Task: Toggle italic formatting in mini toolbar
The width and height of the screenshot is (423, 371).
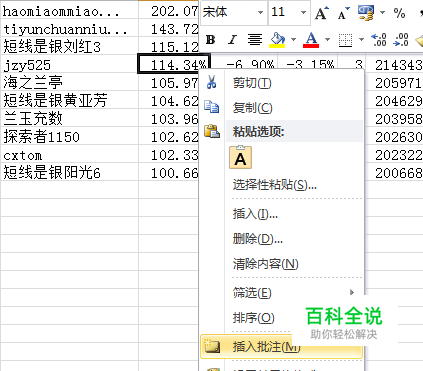Action: (232, 40)
